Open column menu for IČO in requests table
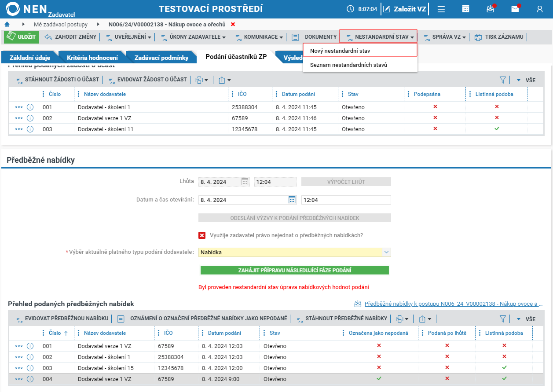This screenshot has height=392, width=553. coord(232,94)
